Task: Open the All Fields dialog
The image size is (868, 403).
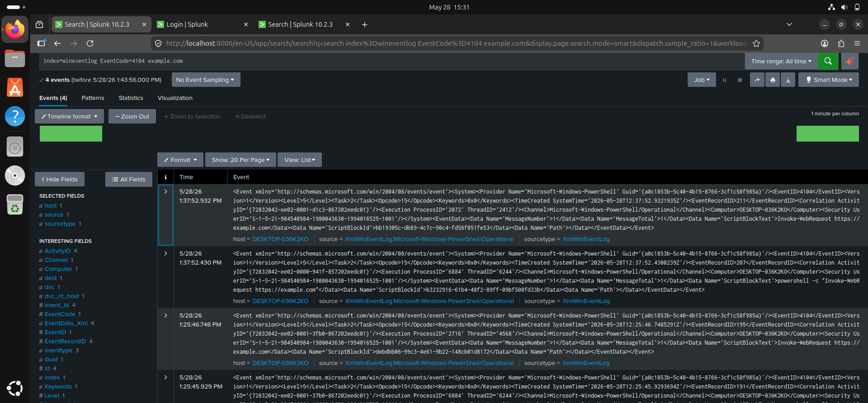Action: pyautogui.click(x=129, y=179)
